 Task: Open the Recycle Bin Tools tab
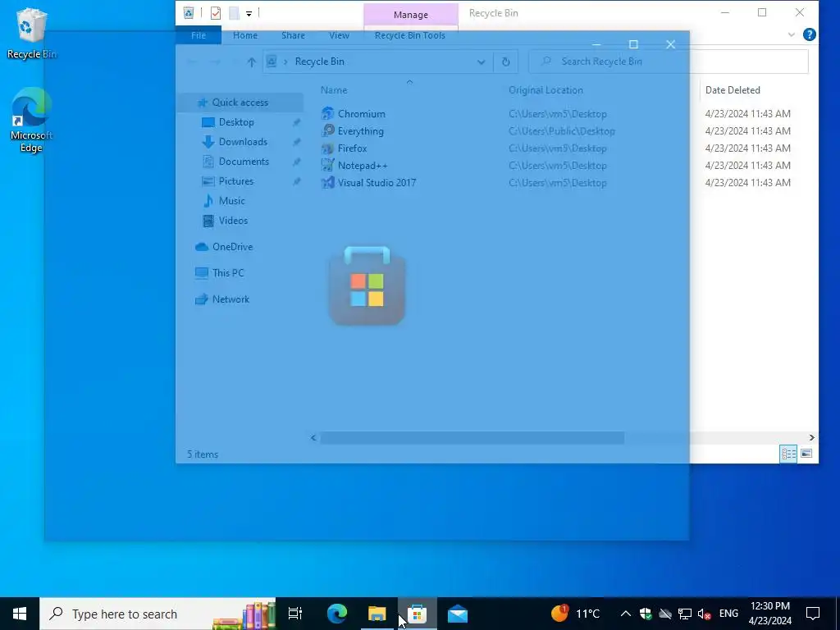tap(410, 35)
